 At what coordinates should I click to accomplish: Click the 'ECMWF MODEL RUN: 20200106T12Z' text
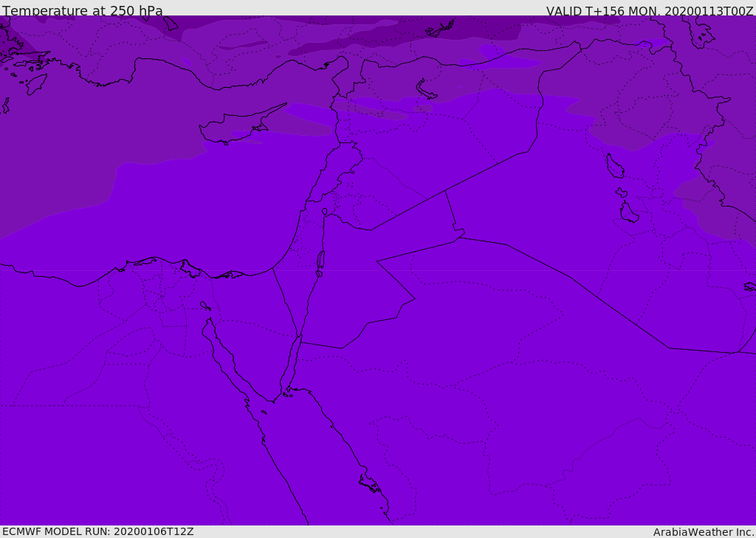pos(98,531)
